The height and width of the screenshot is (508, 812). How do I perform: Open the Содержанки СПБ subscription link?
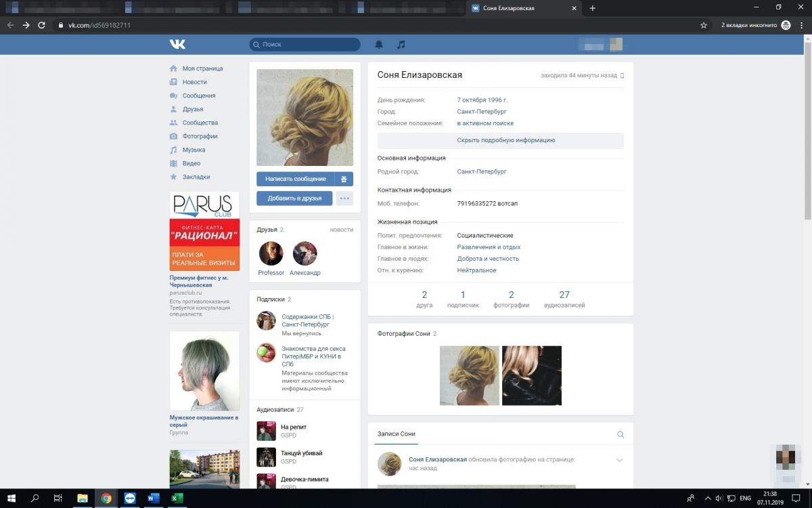pos(307,320)
